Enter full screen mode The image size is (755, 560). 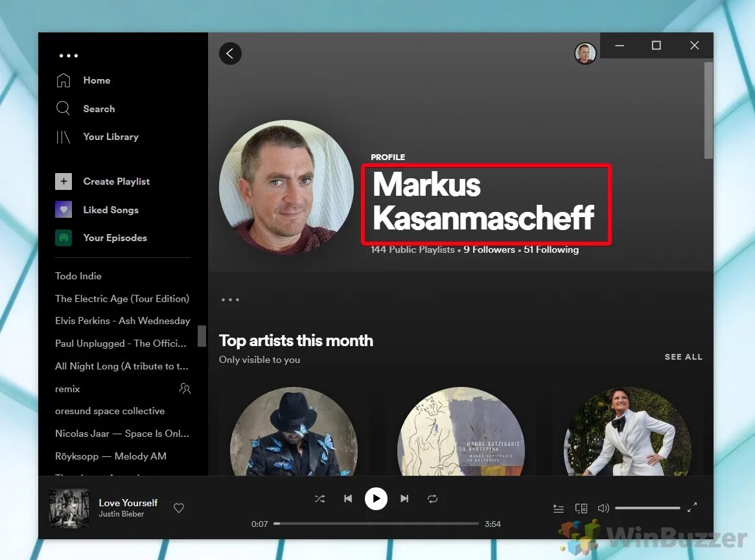click(x=692, y=507)
